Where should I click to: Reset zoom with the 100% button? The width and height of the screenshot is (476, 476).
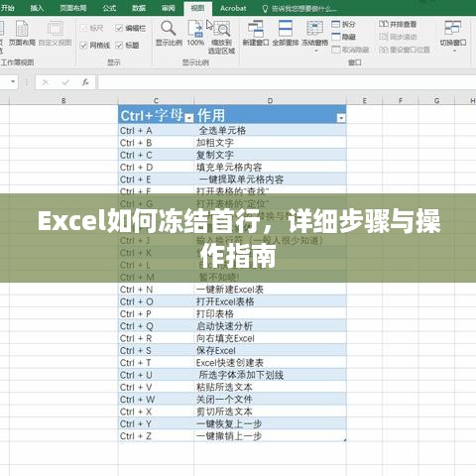coord(195,33)
